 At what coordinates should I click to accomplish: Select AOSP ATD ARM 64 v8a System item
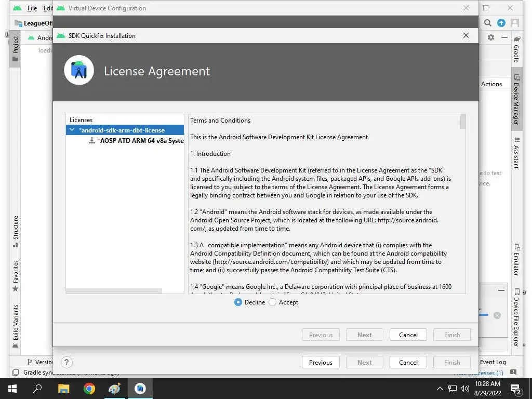point(137,140)
